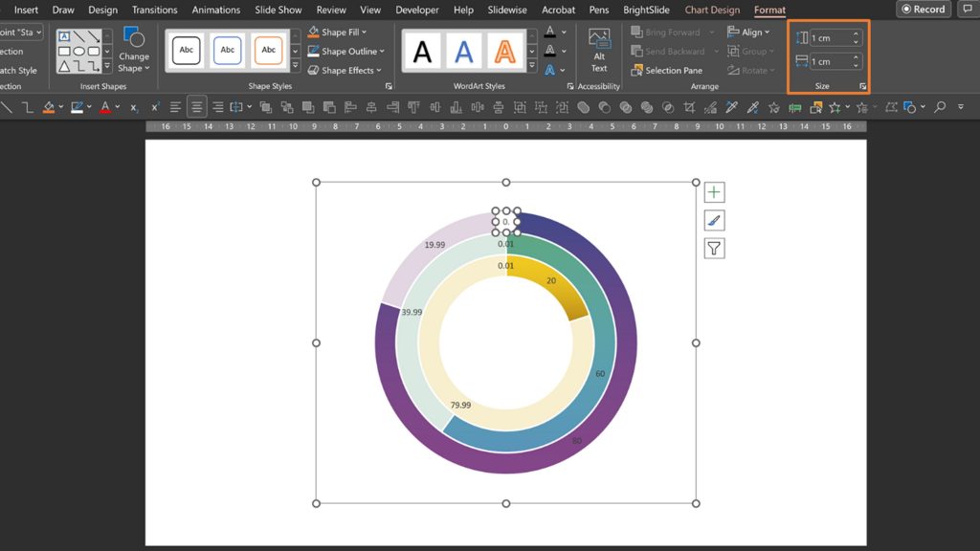Increase shape height with stepper up arrow
Screen dimensions: 980x551
(857, 34)
